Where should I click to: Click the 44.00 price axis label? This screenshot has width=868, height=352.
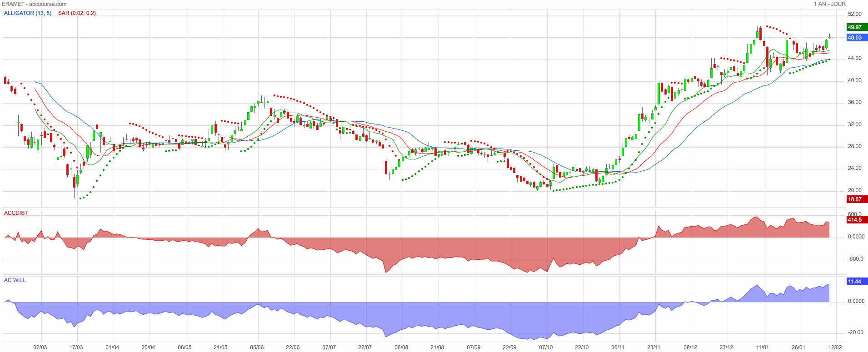(855, 58)
